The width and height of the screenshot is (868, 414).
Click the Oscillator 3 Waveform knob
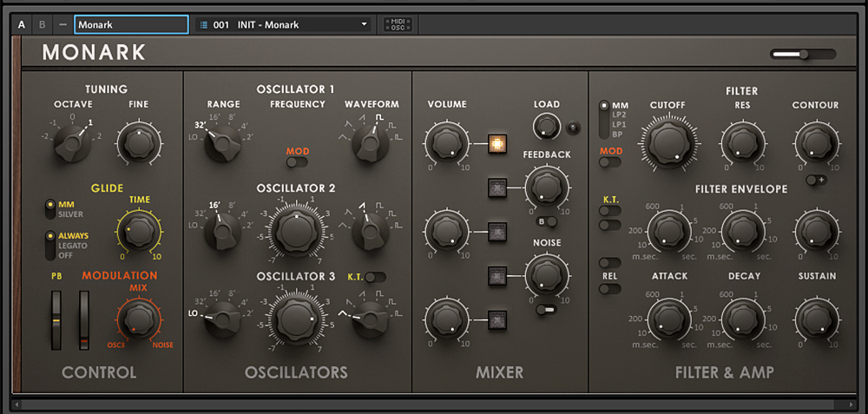pos(371,319)
